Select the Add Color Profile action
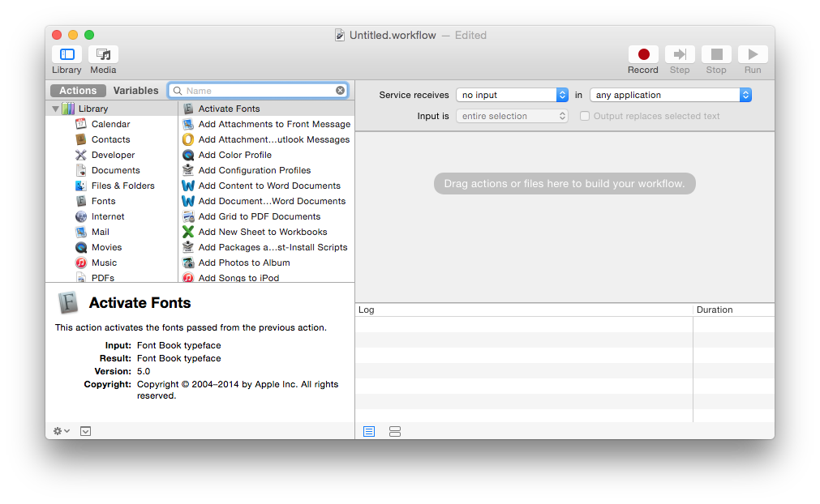 pyautogui.click(x=266, y=155)
